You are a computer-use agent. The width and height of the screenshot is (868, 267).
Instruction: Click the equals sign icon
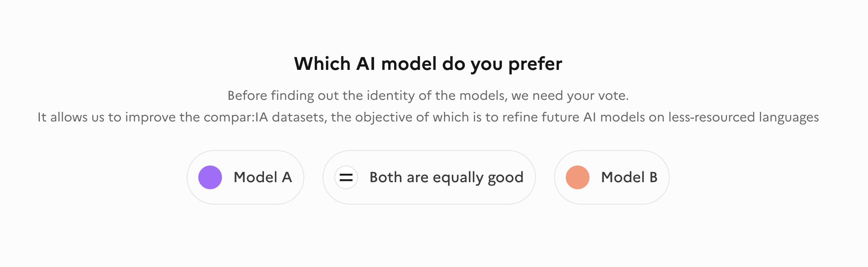346,178
